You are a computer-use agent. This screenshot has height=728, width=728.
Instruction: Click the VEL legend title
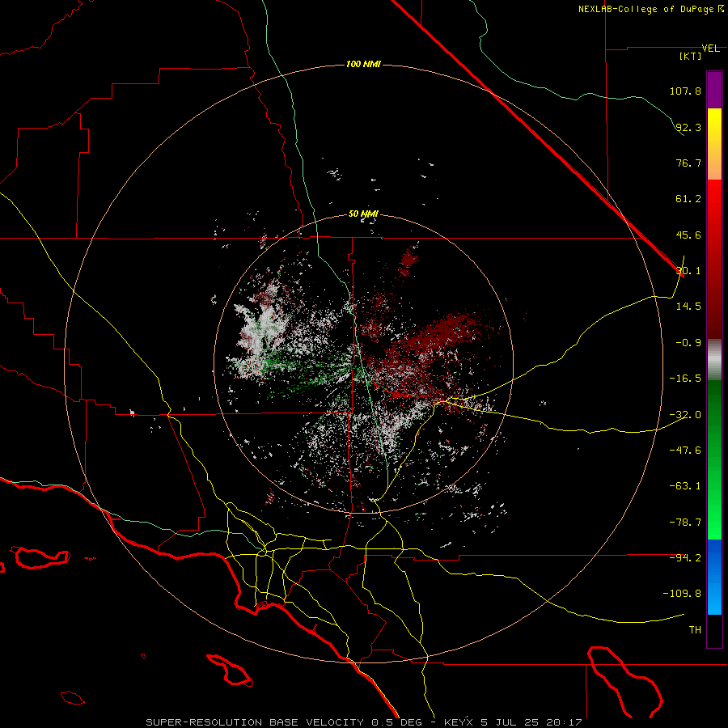coord(710,49)
